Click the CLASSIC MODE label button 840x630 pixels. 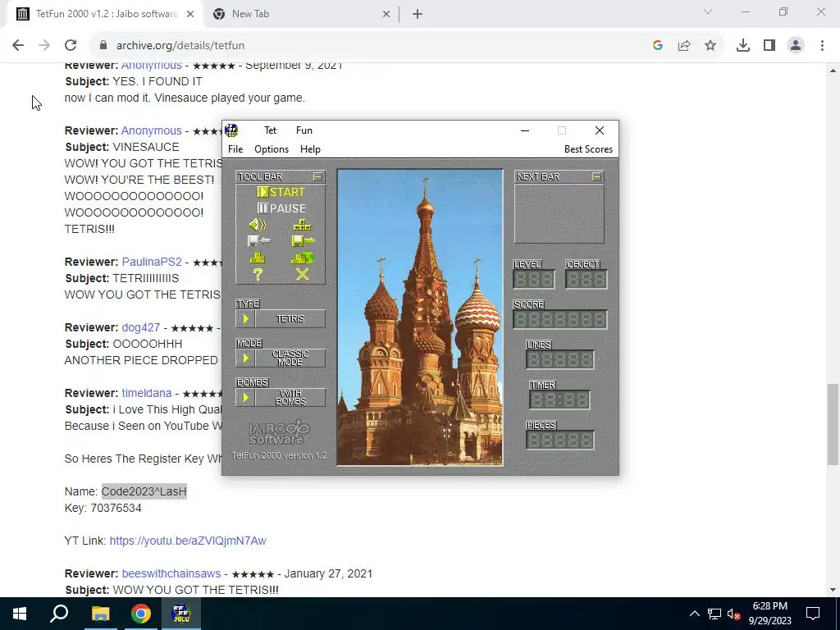[x=290, y=358]
